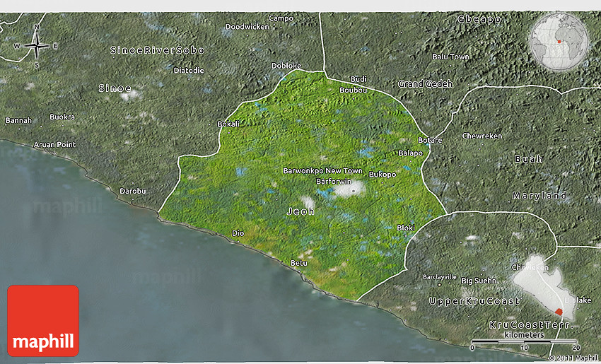Select the SinoeRiverSobo label

(157, 51)
